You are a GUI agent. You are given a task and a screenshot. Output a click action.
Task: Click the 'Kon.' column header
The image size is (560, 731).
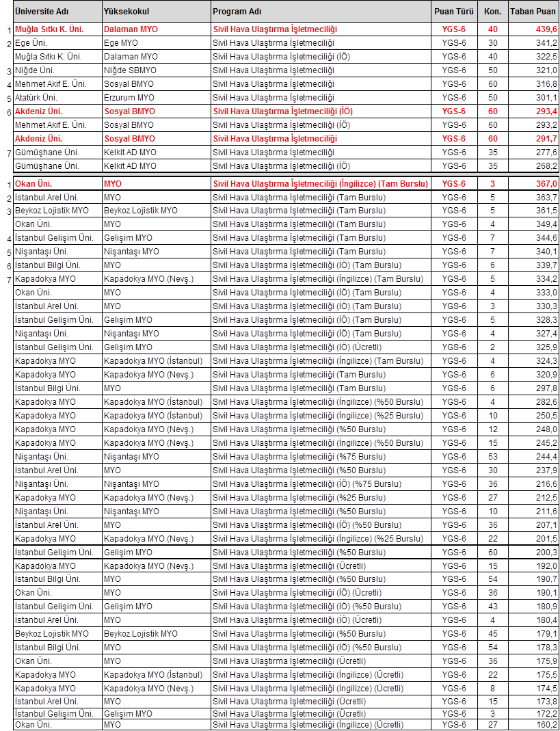(x=492, y=11)
